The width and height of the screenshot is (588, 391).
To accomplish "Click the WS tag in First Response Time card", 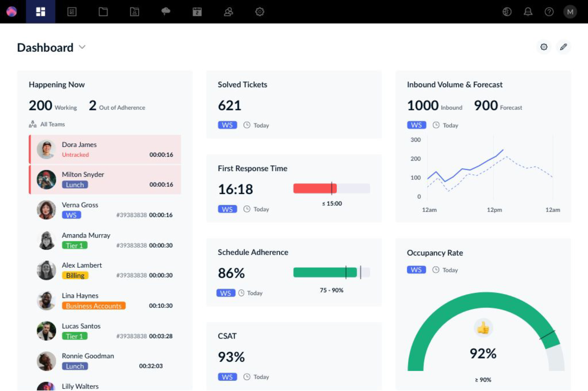I will point(227,209).
